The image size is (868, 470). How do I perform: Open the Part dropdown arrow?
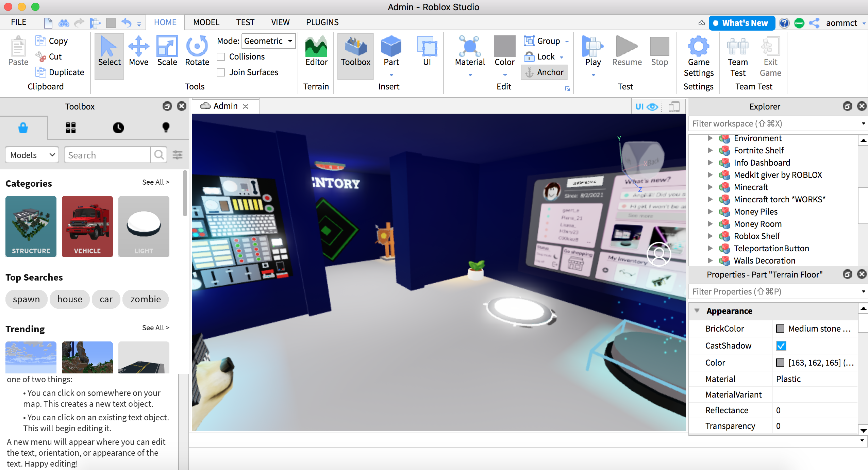tap(391, 75)
